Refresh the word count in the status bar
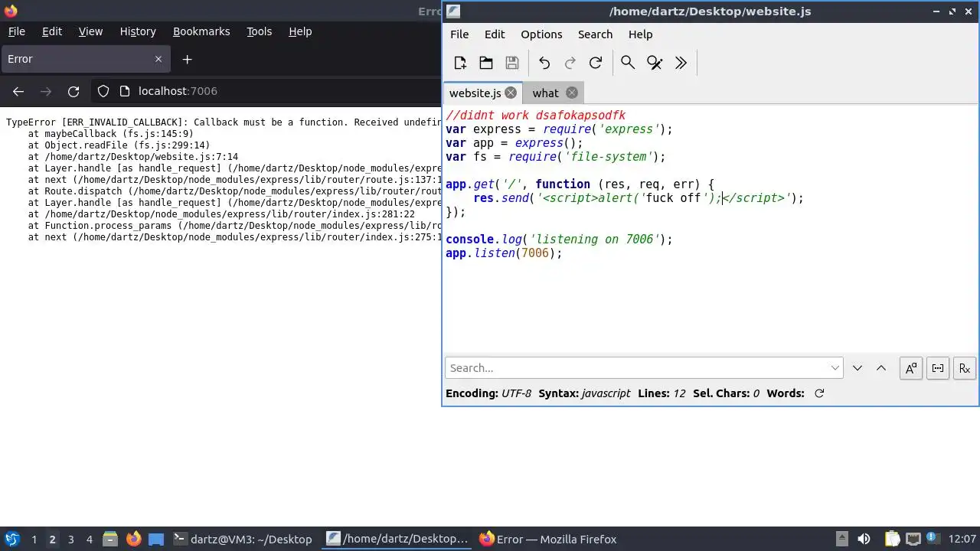980x551 pixels. (x=819, y=393)
